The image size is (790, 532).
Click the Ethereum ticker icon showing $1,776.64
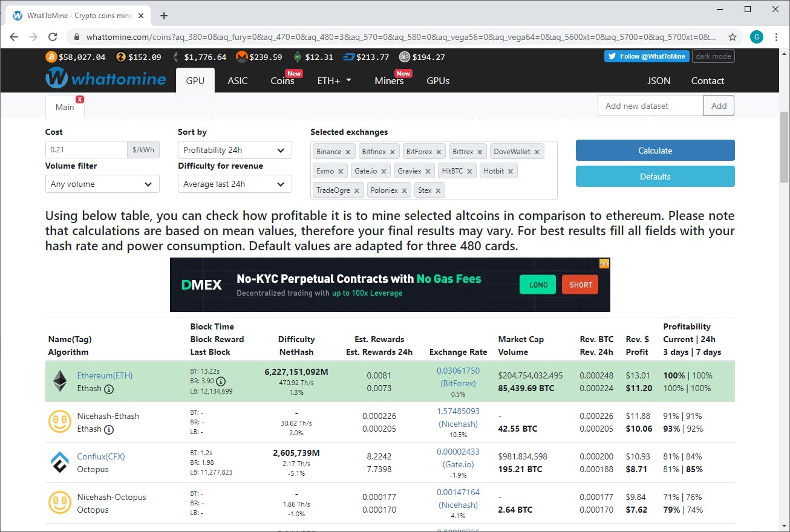(176, 57)
